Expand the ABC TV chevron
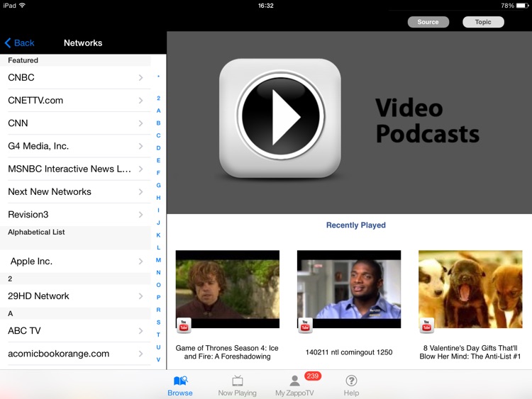 tap(141, 331)
